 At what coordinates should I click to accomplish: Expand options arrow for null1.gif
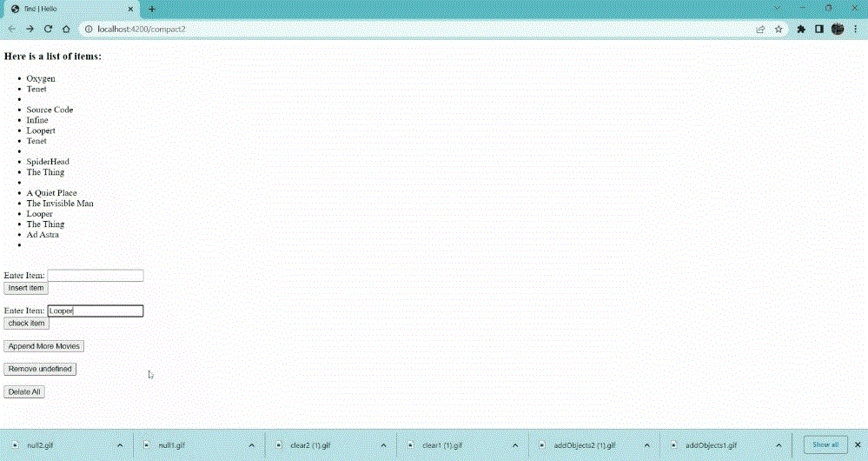tap(252, 445)
